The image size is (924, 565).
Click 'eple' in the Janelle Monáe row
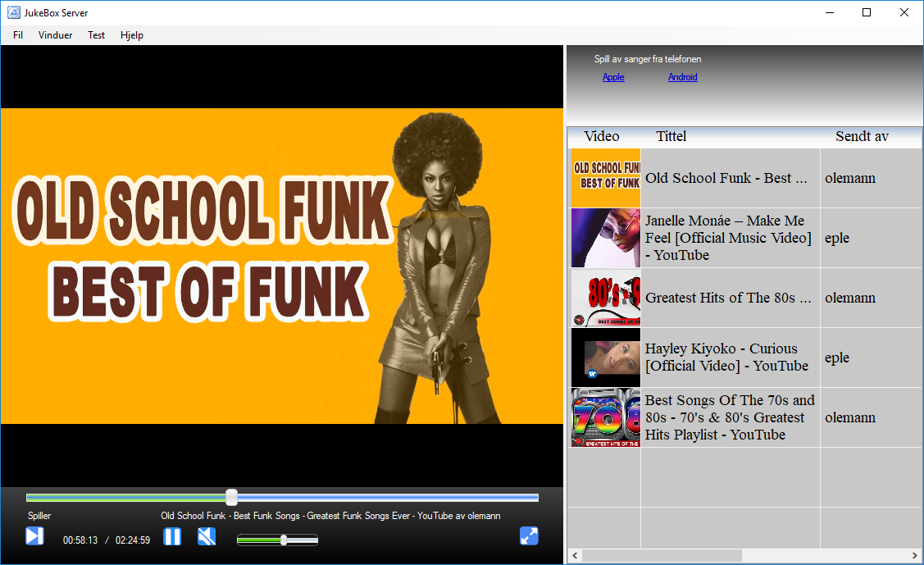[x=837, y=238]
